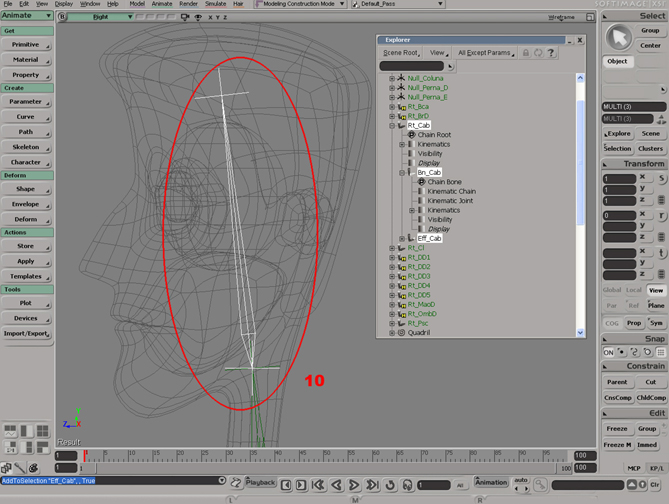Collapse the Rt_Cab tree node
Viewport: 669px width, 504px height.
pyautogui.click(x=392, y=125)
